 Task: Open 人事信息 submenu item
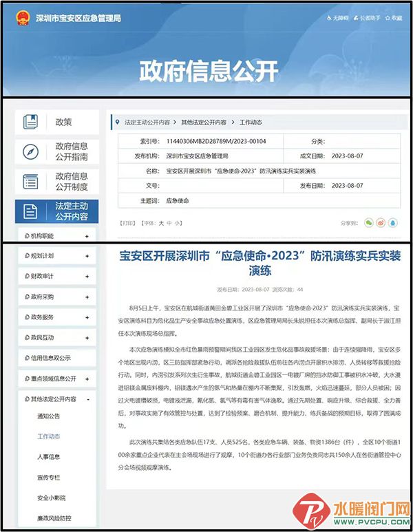tap(49, 457)
